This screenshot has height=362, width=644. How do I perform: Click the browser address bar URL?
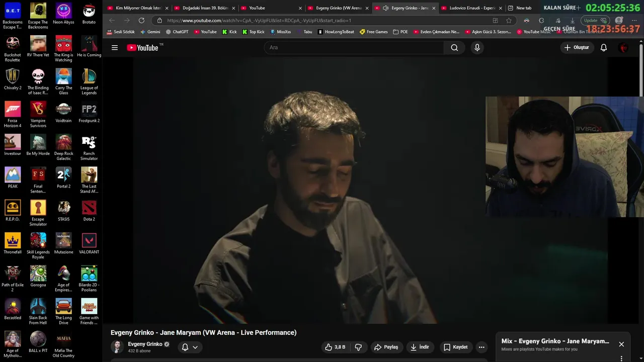tap(259, 21)
